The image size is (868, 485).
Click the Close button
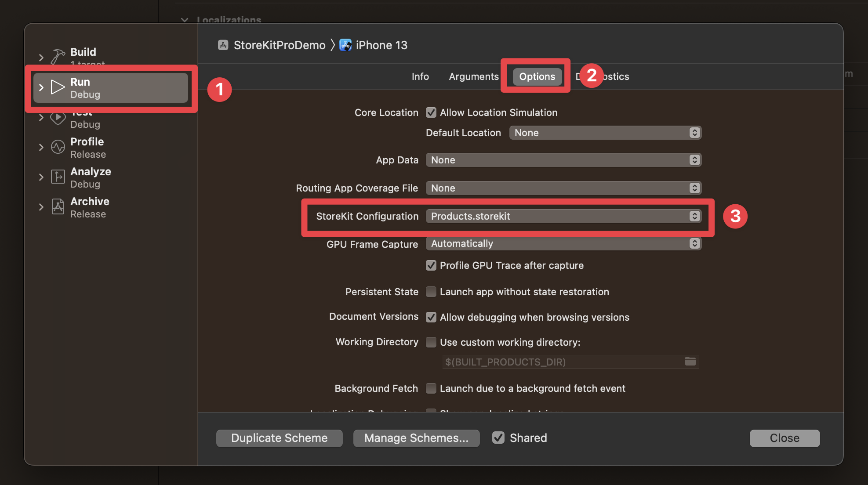coord(784,438)
